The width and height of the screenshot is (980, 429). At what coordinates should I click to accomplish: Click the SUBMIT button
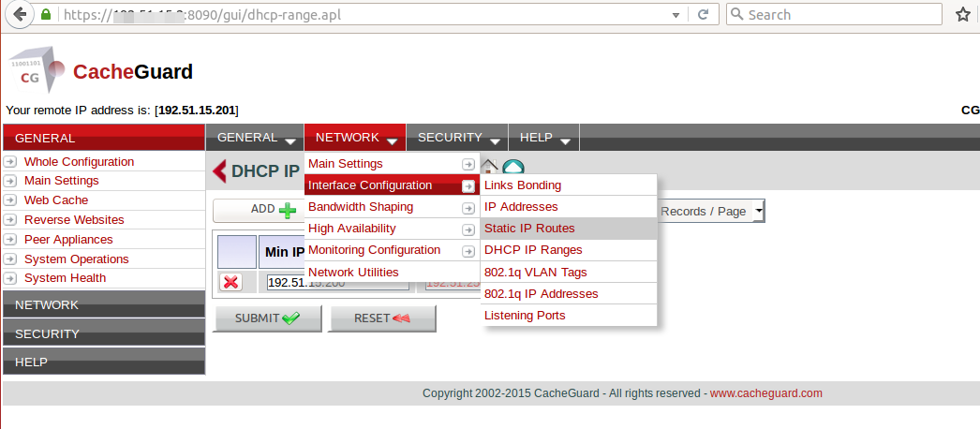tap(268, 318)
